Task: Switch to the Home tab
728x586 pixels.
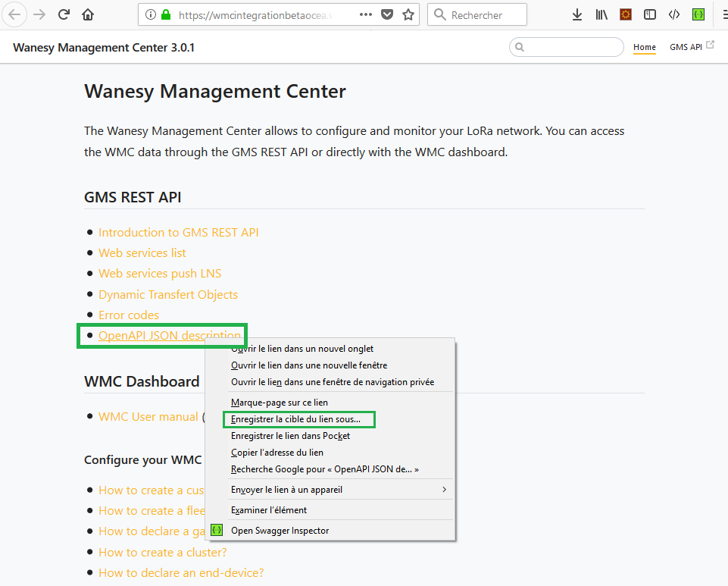Action: click(645, 47)
